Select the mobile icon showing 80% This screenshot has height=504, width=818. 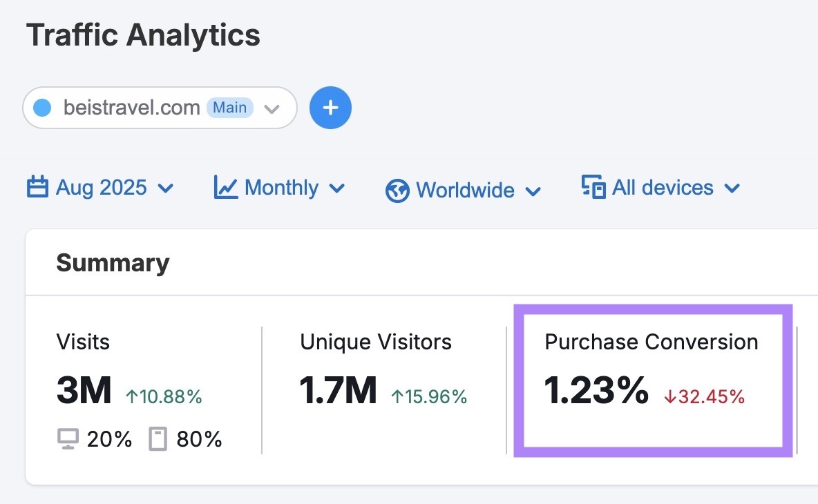pyautogui.click(x=158, y=438)
